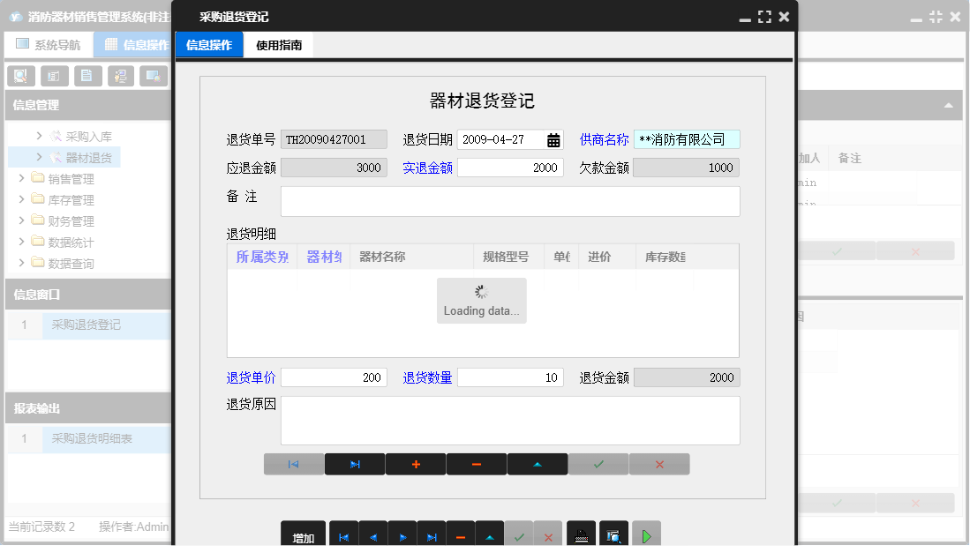This screenshot has height=560, width=970.
Task: Open the 系统导航 tab
Action: pyautogui.click(x=49, y=44)
